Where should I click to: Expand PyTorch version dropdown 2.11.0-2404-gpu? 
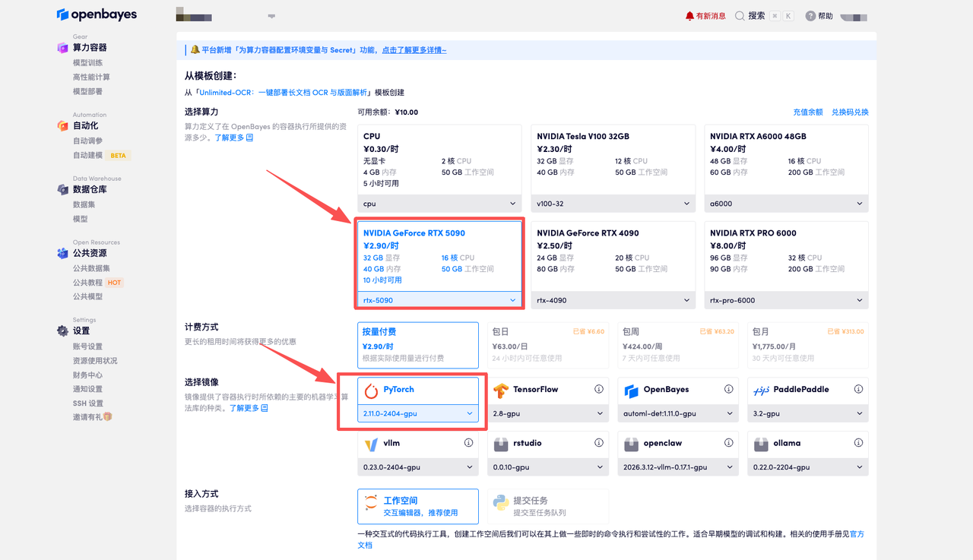coord(418,413)
